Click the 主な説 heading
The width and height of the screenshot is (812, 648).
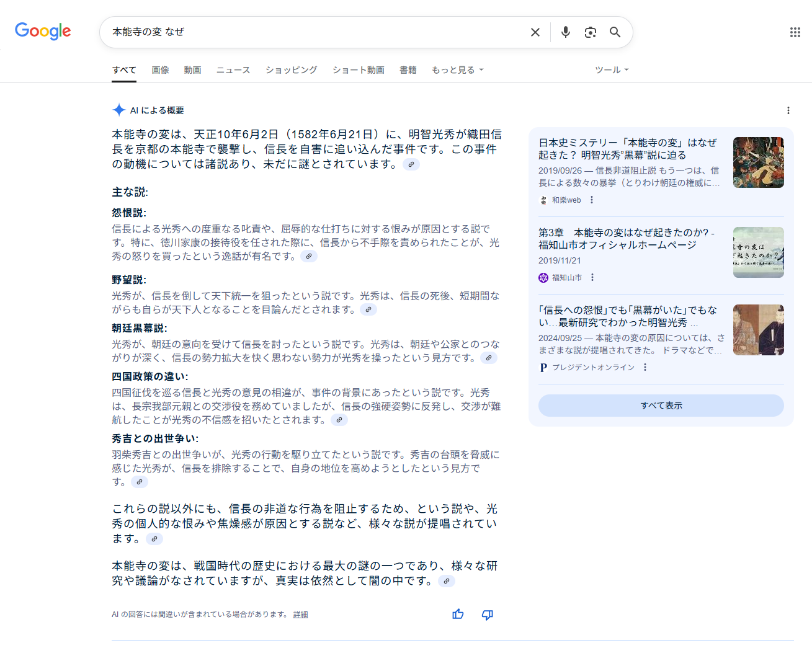coord(130,192)
